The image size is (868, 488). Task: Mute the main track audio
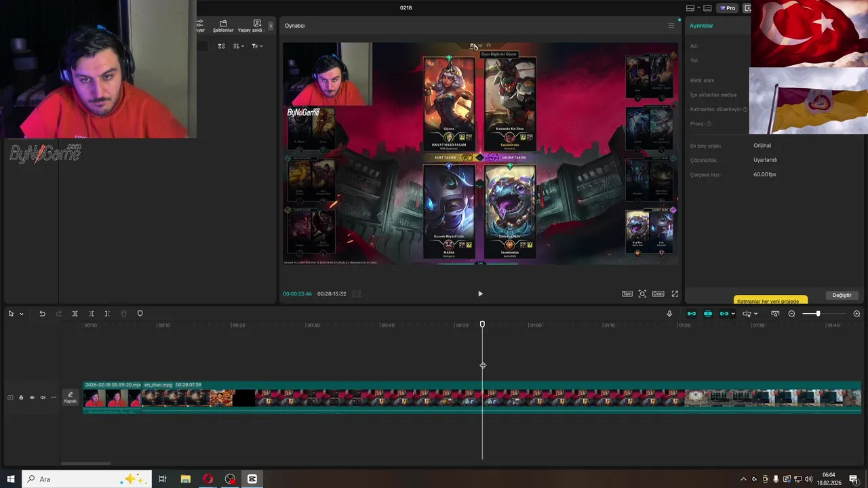43,398
